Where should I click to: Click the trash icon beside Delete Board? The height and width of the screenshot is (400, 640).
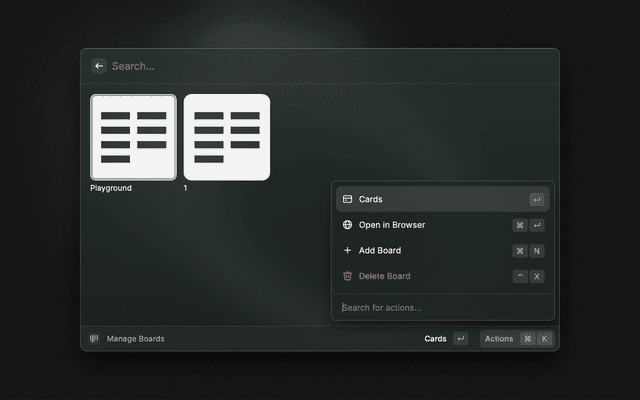347,276
